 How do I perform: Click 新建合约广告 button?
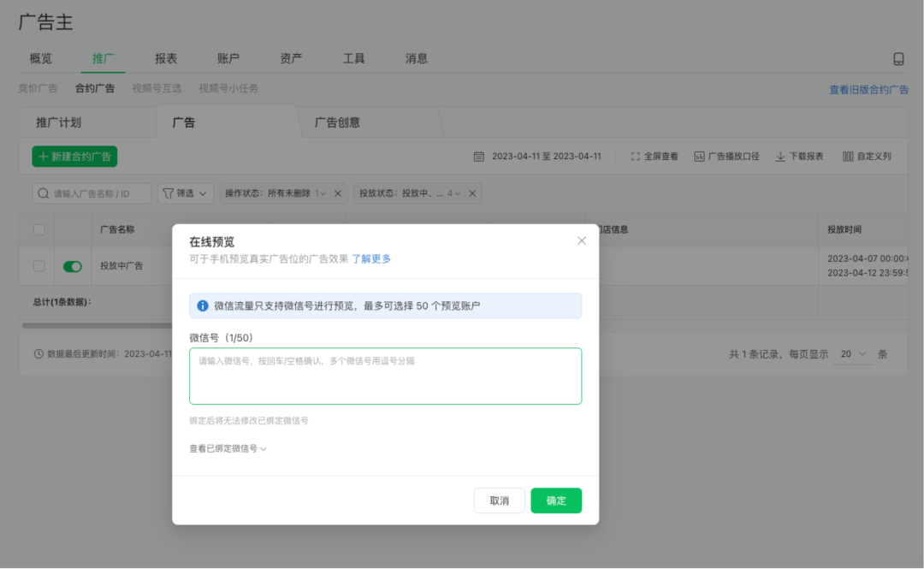click(x=74, y=157)
